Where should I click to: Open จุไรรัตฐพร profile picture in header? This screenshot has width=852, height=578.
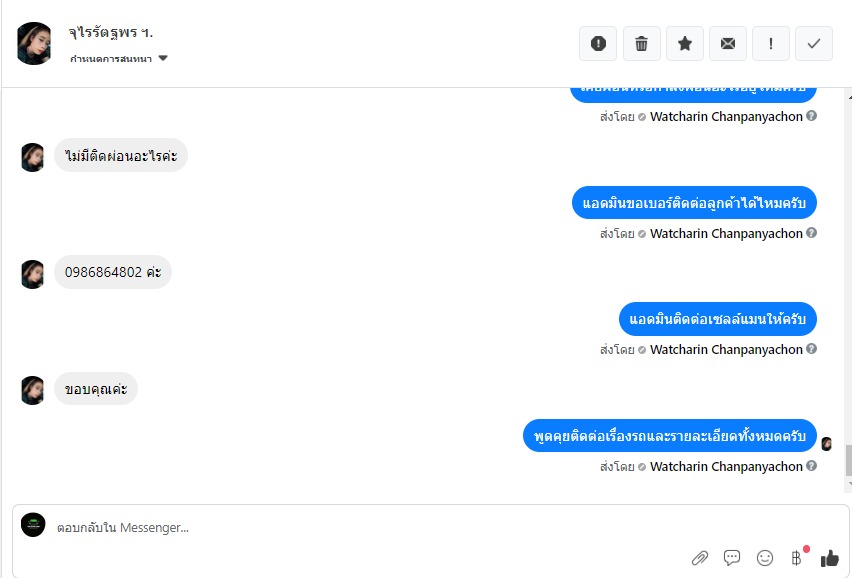[34, 43]
